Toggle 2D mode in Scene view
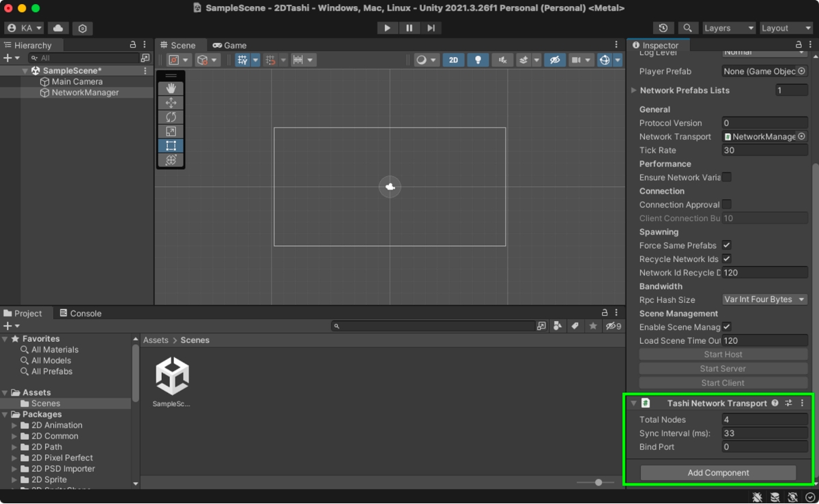The height and width of the screenshot is (504, 819). (453, 60)
